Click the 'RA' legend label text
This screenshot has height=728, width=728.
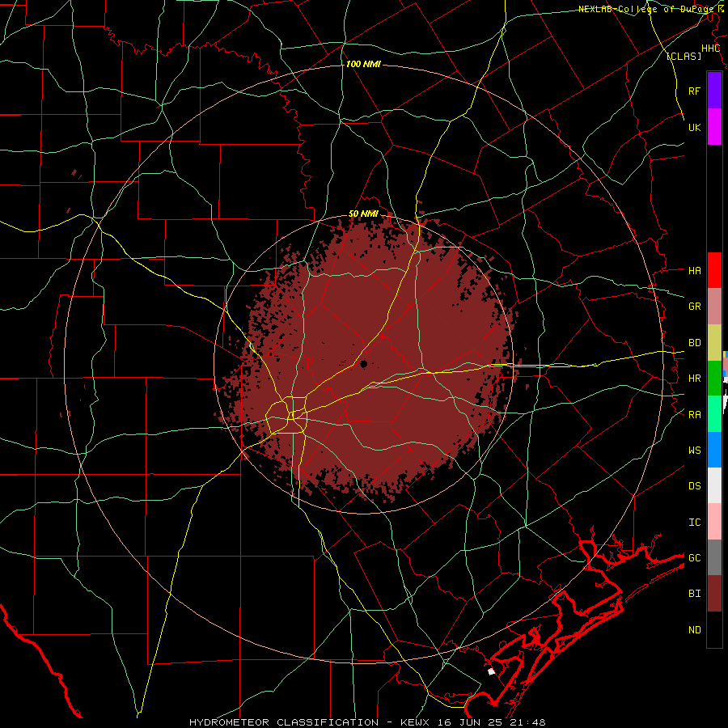[694, 415]
